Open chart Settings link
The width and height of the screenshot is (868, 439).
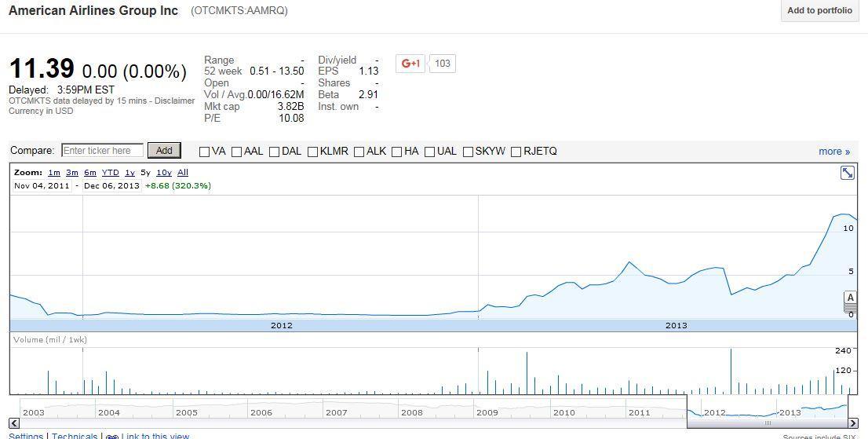point(26,436)
